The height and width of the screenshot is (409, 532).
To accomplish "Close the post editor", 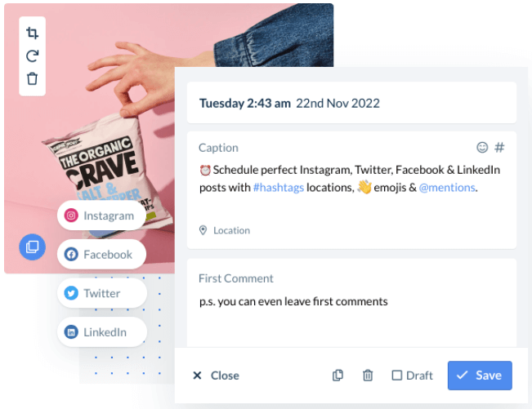I will coord(216,376).
